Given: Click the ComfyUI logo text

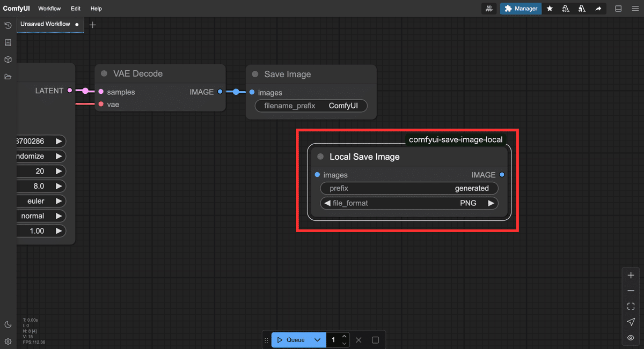Looking at the screenshot, I should [16, 9].
